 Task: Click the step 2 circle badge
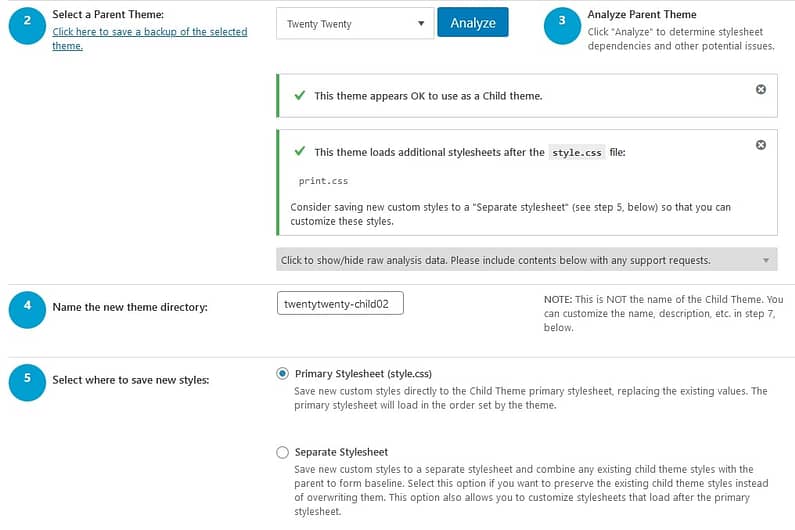27,26
